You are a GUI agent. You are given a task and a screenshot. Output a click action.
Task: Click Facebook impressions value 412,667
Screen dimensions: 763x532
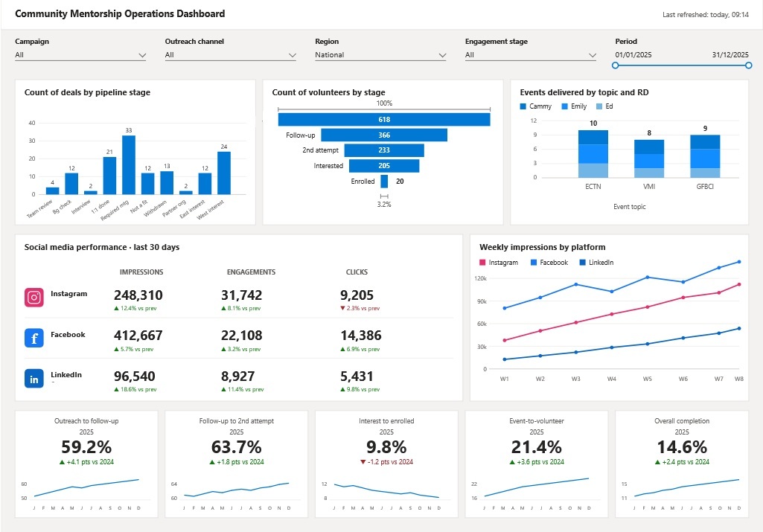[x=138, y=336]
